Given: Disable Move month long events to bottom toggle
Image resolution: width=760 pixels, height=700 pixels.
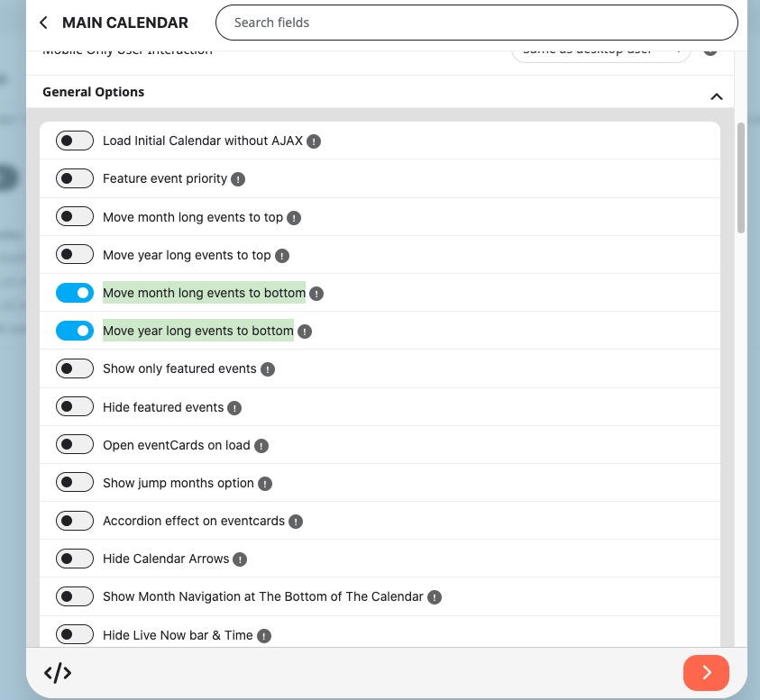Looking at the screenshot, I should [x=75, y=293].
